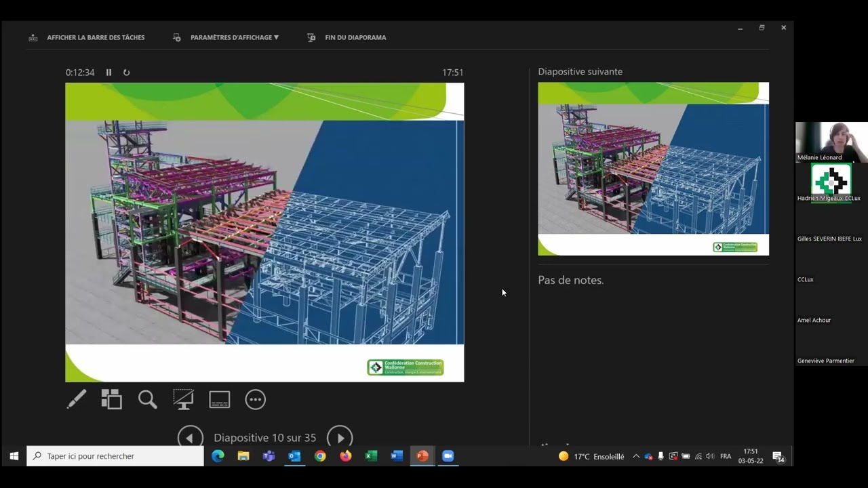Click Diapositive 10 sur 35 counter
This screenshot has width=868, height=488.
click(x=265, y=438)
